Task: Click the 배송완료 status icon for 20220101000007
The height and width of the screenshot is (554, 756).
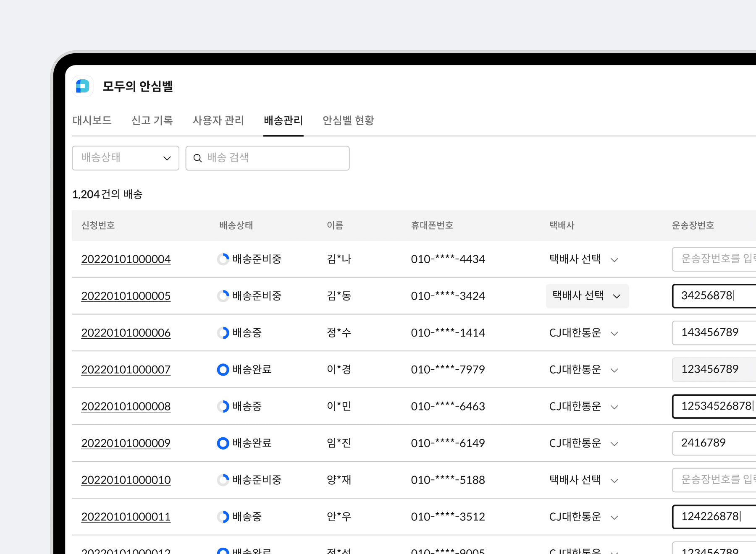Action: pyautogui.click(x=222, y=369)
